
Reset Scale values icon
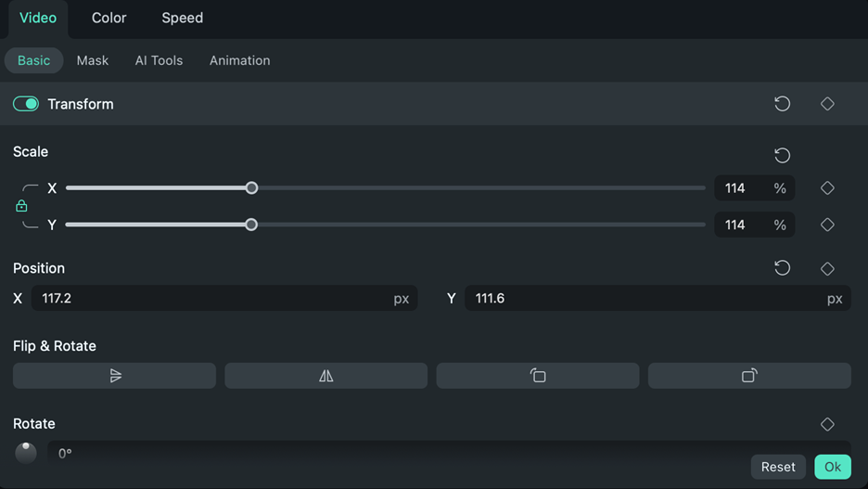click(782, 156)
